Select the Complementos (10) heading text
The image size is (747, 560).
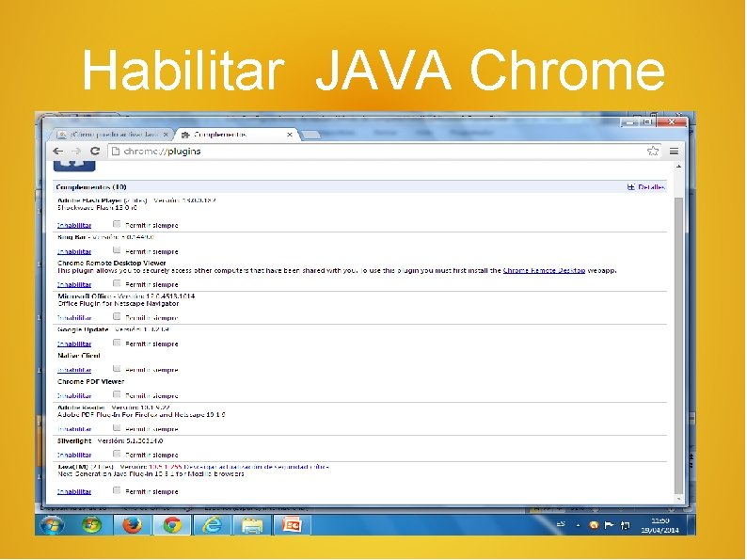pyautogui.click(x=91, y=187)
